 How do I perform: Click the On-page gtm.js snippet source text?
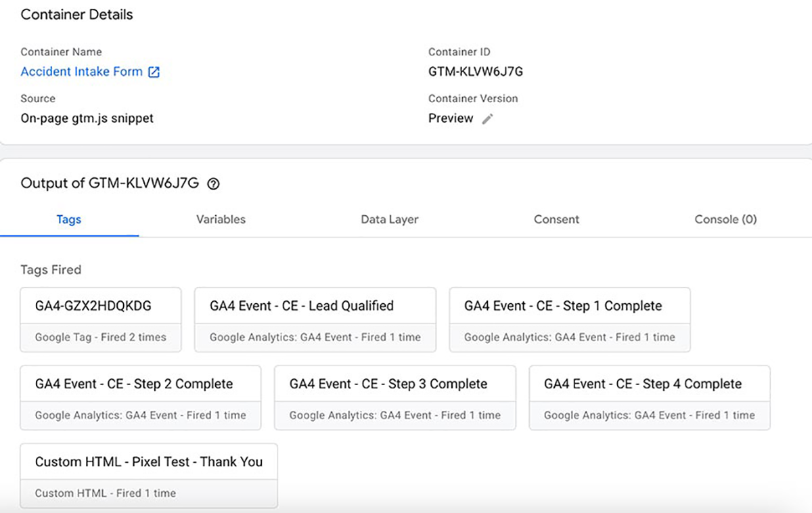tap(87, 118)
